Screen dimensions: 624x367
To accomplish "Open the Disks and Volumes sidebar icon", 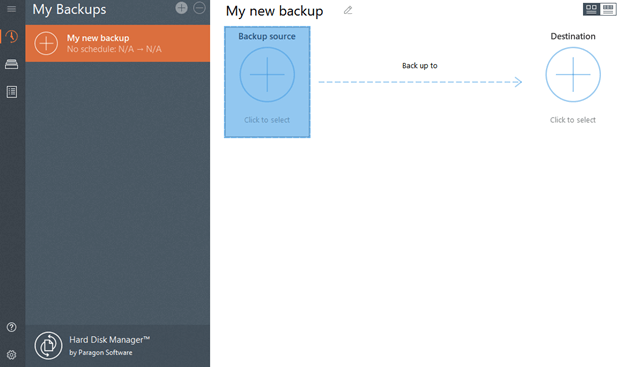I will tap(12, 64).
